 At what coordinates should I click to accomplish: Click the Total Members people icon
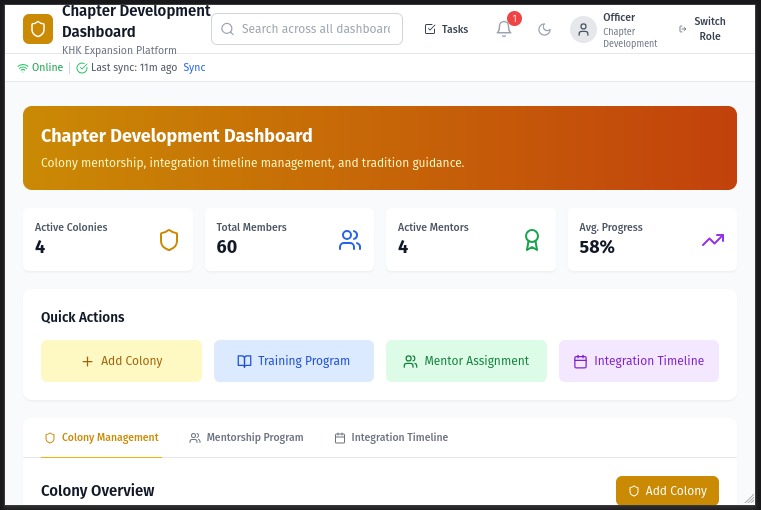pos(350,240)
